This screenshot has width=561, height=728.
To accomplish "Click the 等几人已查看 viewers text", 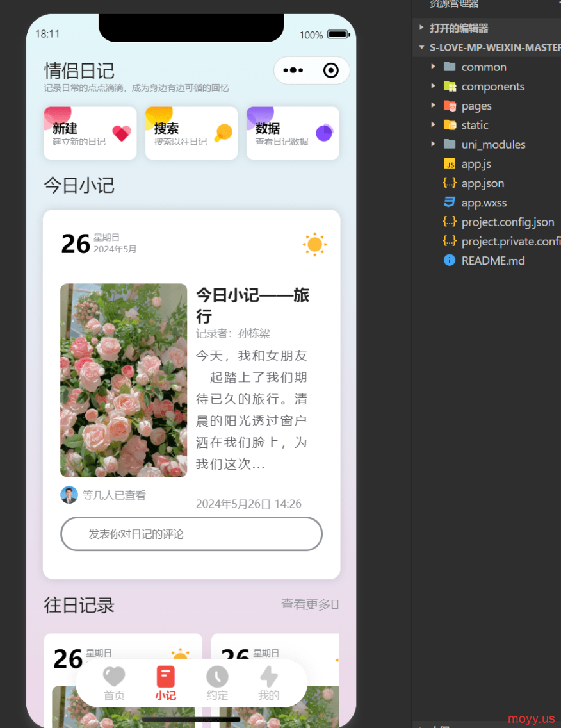I will 114,495.
